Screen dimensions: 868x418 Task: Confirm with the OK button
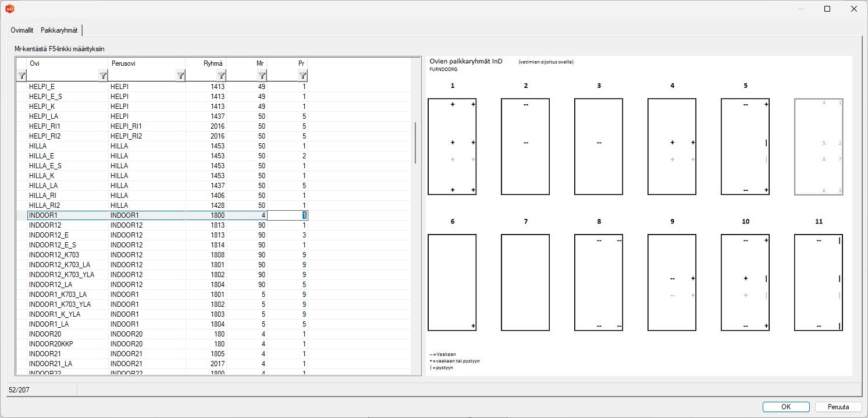(786, 407)
